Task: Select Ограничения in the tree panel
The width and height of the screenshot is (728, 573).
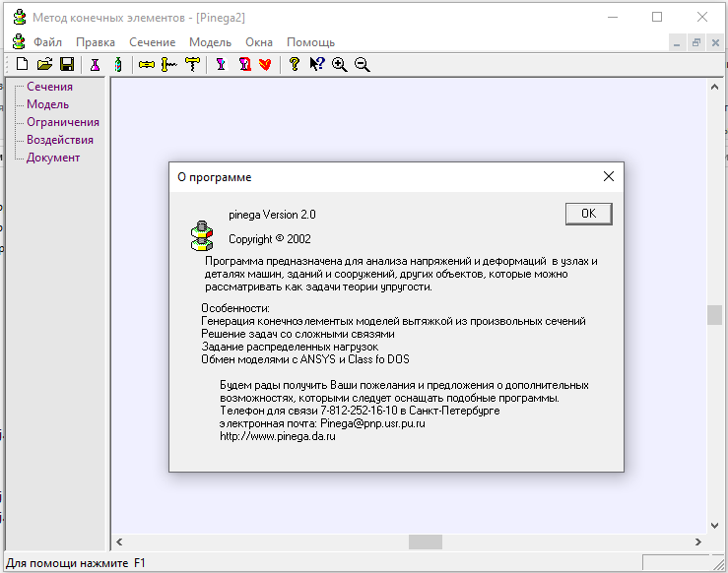Action: 63,121
